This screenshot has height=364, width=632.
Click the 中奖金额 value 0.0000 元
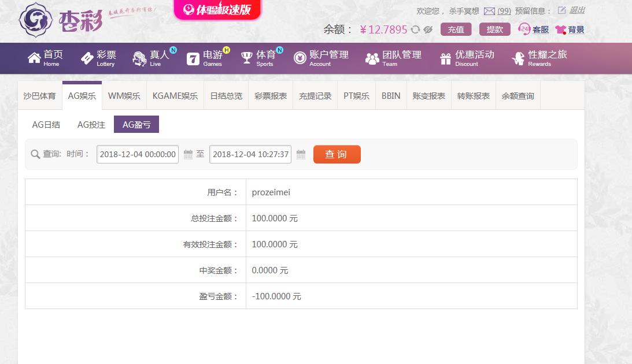pos(270,270)
